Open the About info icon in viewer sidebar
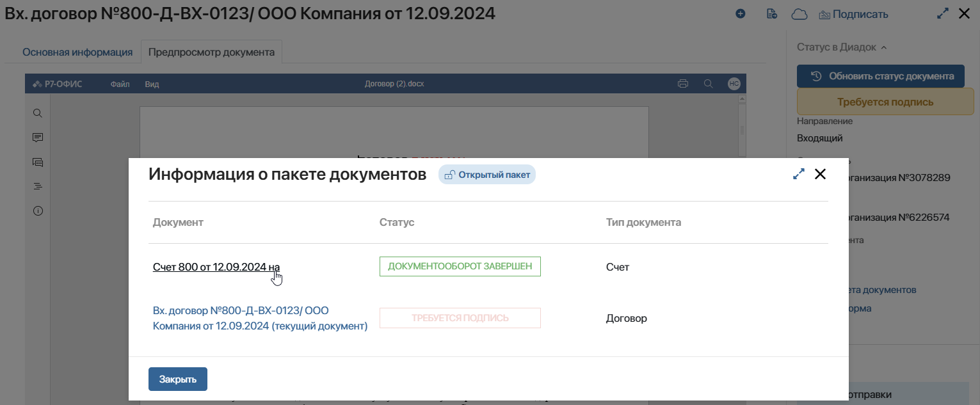This screenshot has width=980, height=405. [x=37, y=210]
